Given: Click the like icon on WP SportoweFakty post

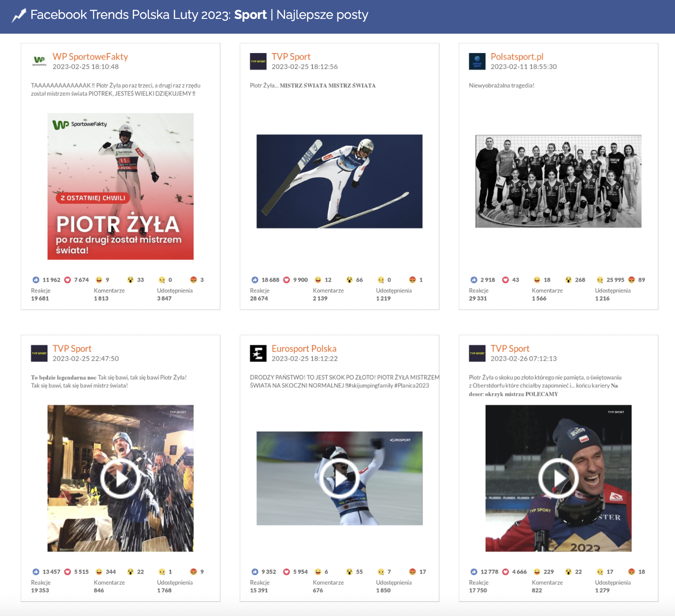Looking at the screenshot, I should click(x=36, y=280).
